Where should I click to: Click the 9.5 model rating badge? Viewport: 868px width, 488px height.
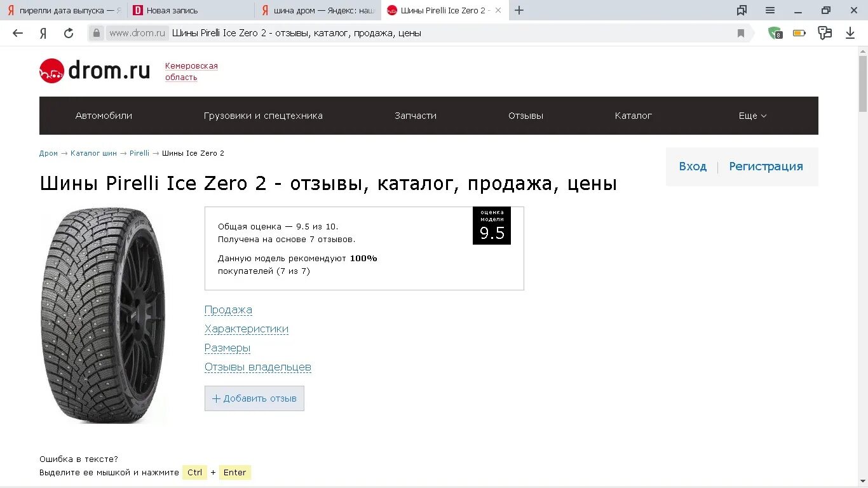[x=492, y=226]
